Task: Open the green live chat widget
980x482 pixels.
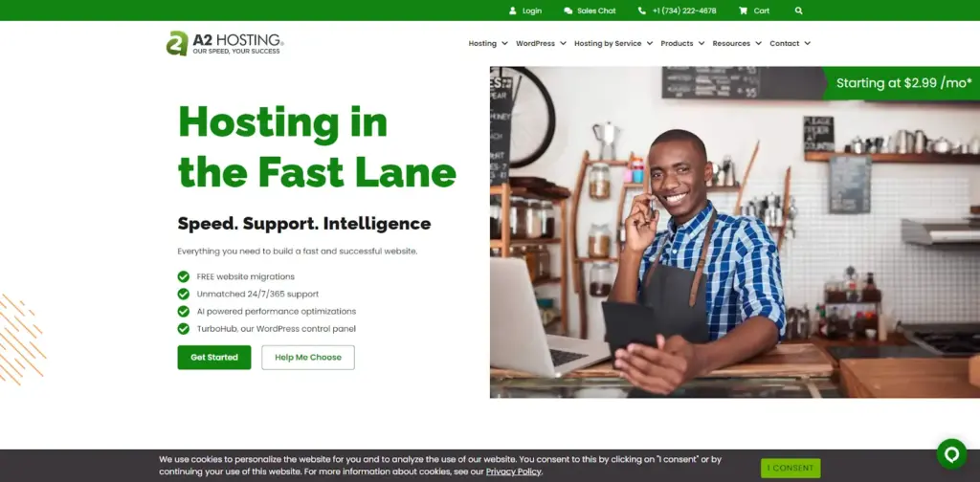Action: pos(951,454)
